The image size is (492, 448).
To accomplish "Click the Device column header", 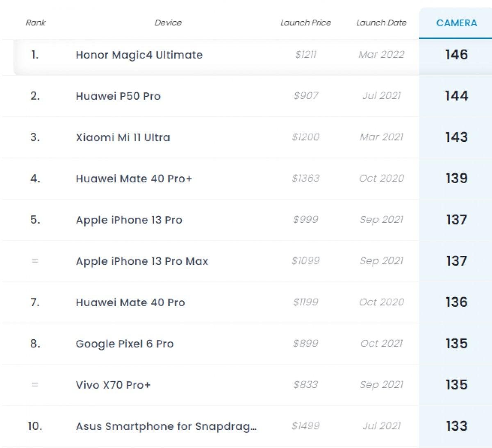I will (x=168, y=23).
